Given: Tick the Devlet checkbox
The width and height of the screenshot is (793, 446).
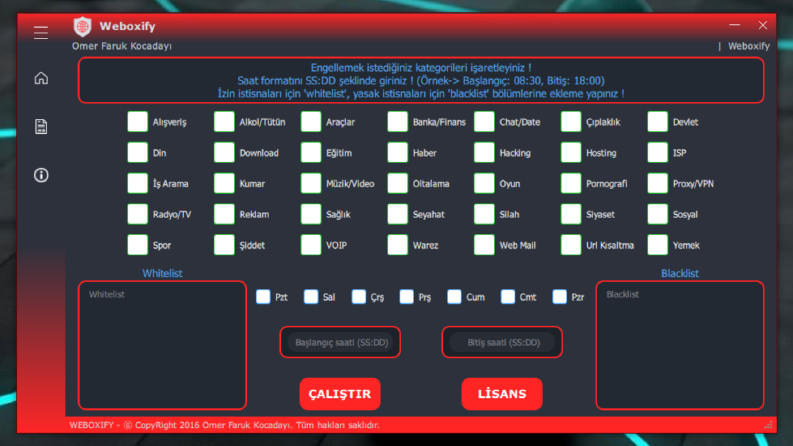Looking at the screenshot, I should pos(657,122).
